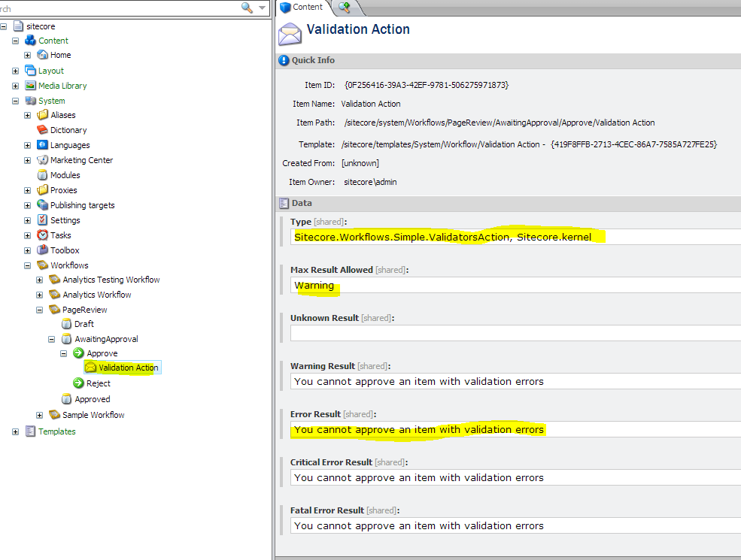The width and height of the screenshot is (741, 560).
Task: Click the Languages icon
Action: click(x=43, y=145)
